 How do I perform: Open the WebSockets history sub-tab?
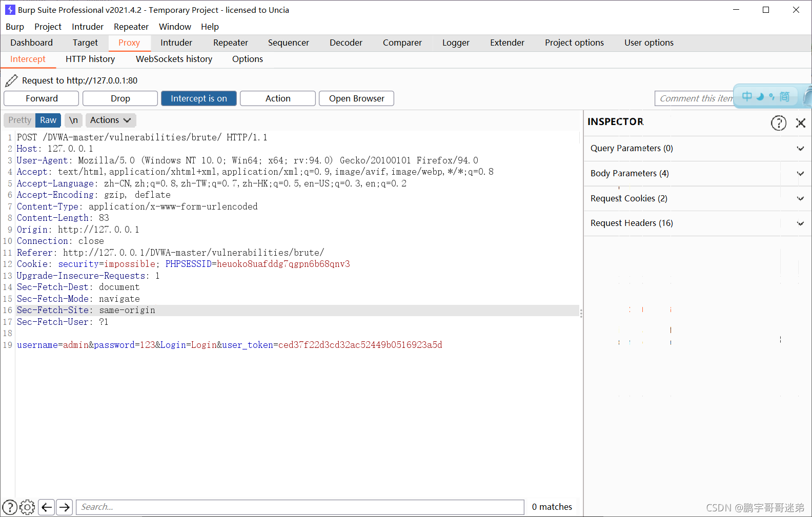point(174,59)
